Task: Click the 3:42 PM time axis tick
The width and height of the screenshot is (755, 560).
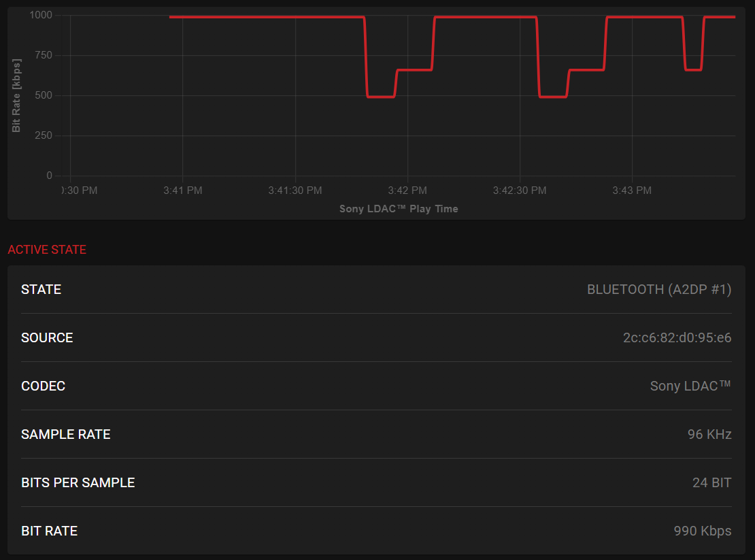Action: point(407,191)
